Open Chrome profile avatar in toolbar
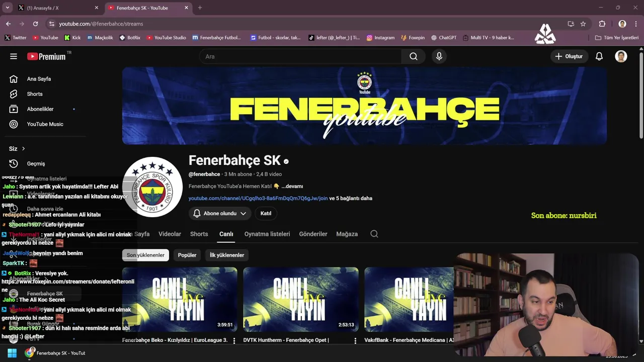The height and width of the screenshot is (362, 644). tap(622, 24)
